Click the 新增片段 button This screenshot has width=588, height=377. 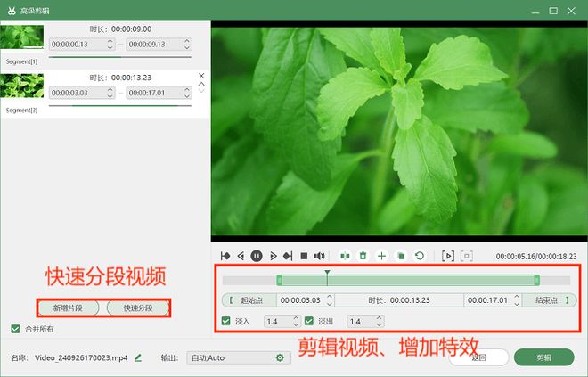[x=68, y=308]
